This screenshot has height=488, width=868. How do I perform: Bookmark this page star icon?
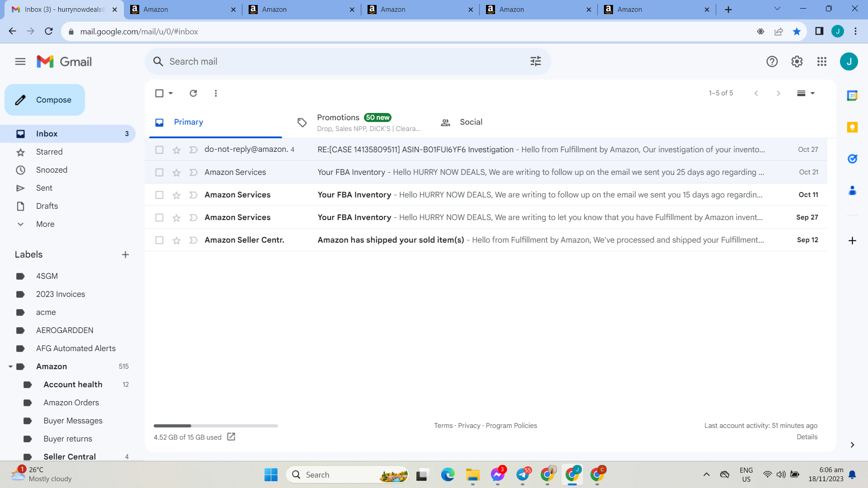[x=797, y=31]
